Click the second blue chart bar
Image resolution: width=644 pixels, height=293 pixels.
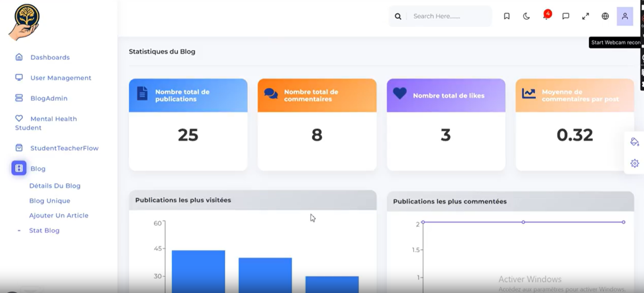coord(265,275)
